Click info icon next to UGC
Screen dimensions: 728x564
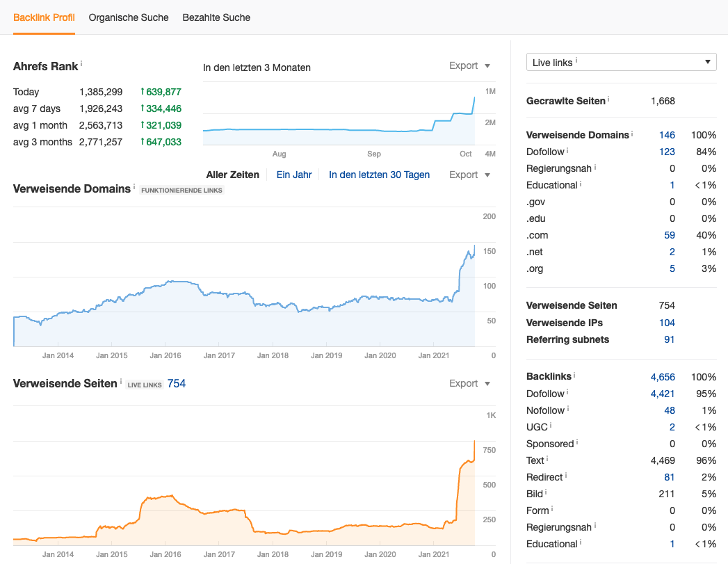(x=551, y=426)
